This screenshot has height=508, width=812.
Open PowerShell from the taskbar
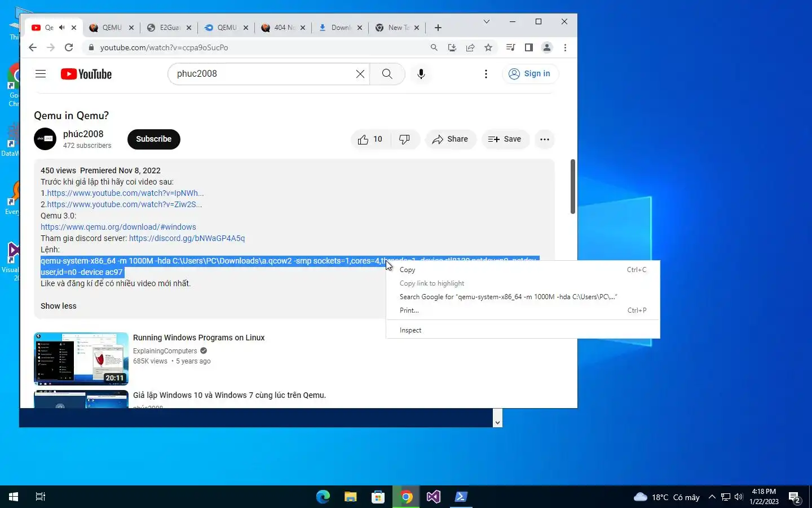point(461,497)
